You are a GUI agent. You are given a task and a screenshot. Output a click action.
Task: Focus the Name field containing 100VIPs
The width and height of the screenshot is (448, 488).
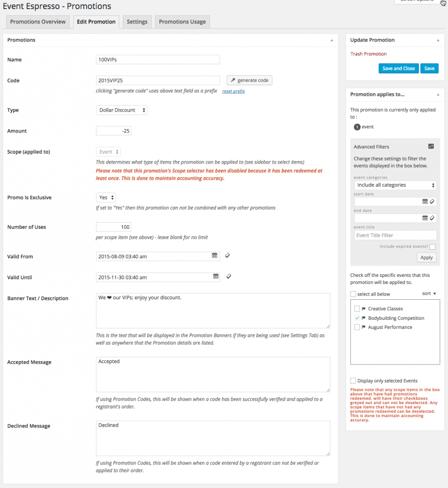[x=158, y=60]
